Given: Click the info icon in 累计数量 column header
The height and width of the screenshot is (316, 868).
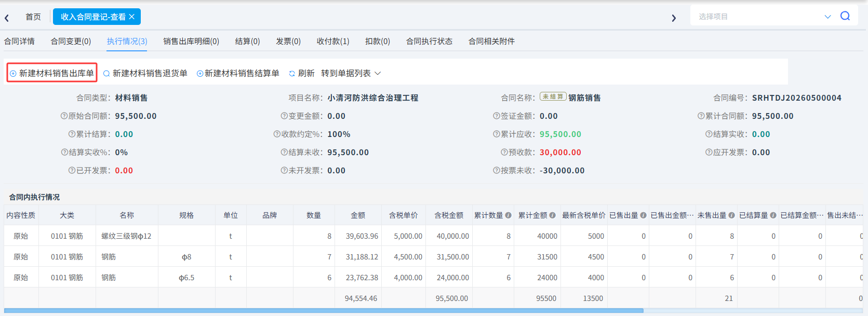Looking at the screenshot, I should (509, 215).
